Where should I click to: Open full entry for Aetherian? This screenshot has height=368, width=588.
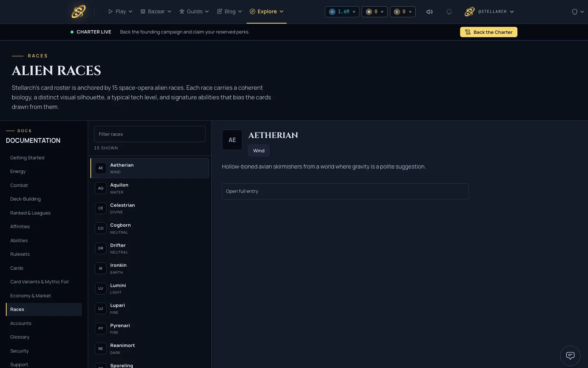click(x=345, y=191)
